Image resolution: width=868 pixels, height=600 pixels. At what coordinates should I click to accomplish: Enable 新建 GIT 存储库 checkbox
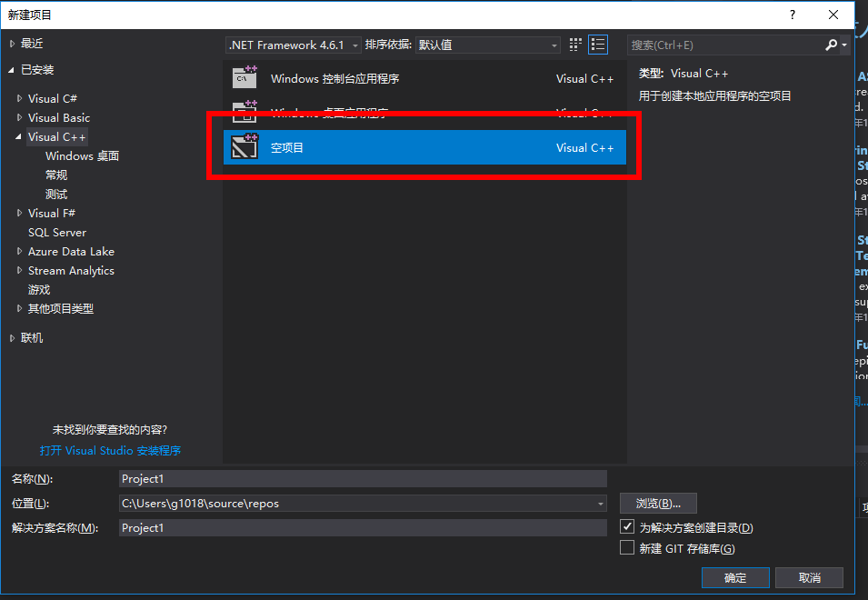click(x=626, y=547)
